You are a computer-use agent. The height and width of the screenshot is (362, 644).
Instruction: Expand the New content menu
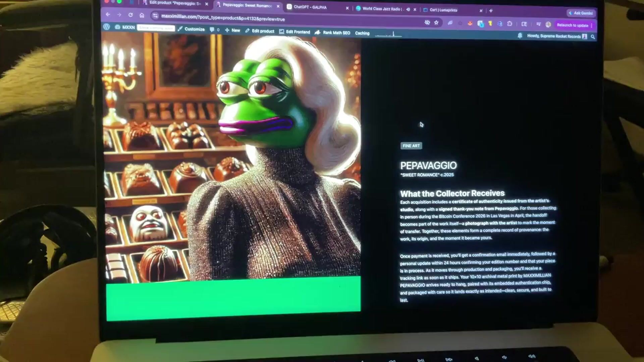232,30
